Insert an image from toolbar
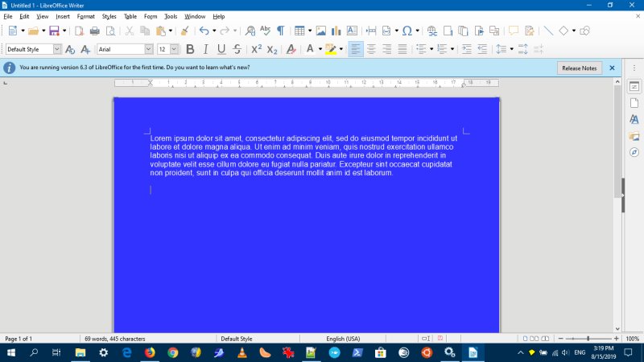This screenshot has width=644, height=362. point(320,31)
